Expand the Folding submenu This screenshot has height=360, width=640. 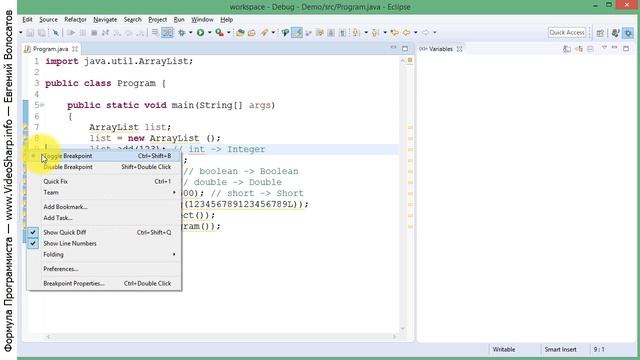[x=104, y=254]
